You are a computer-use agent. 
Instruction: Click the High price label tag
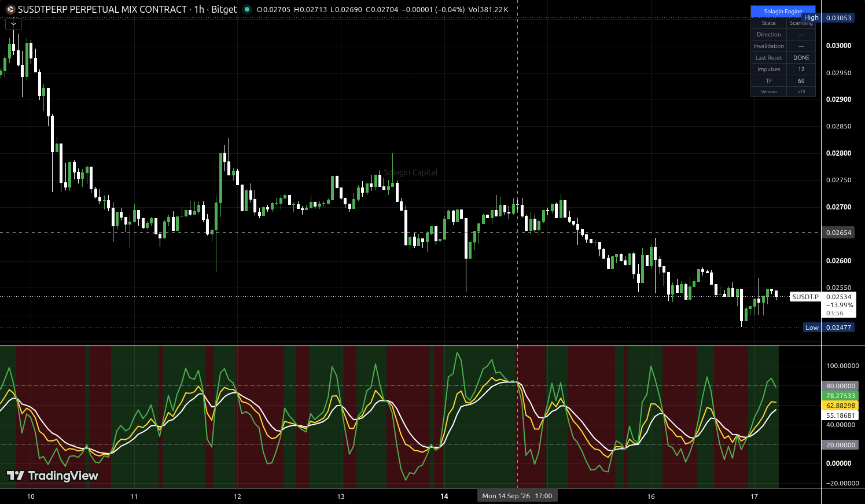(x=811, y=18)
